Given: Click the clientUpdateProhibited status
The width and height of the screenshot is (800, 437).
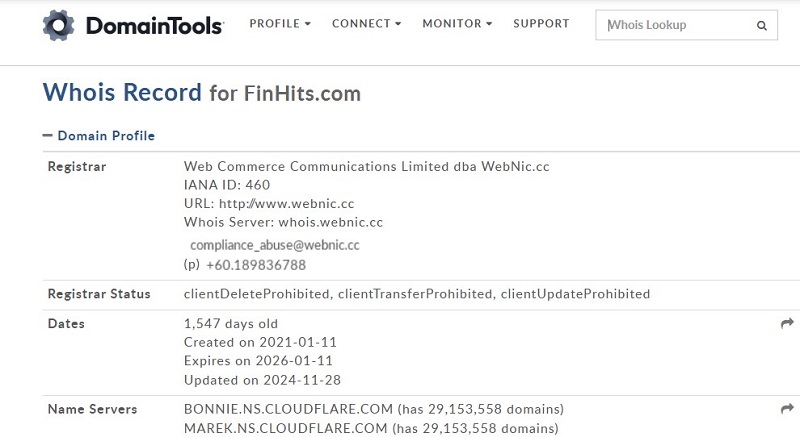Looking at the screenshot, I should [575, 294].
